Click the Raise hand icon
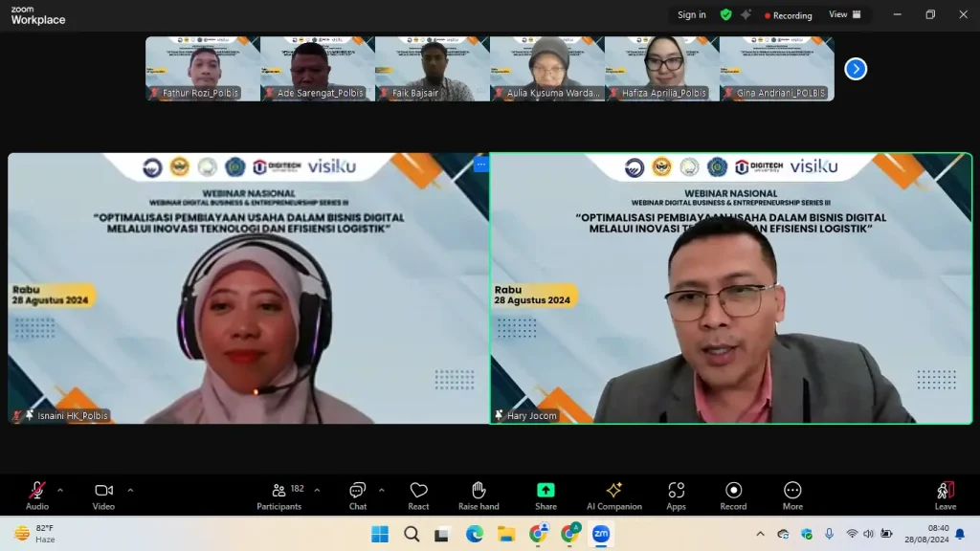 click(x=479, y=495)
